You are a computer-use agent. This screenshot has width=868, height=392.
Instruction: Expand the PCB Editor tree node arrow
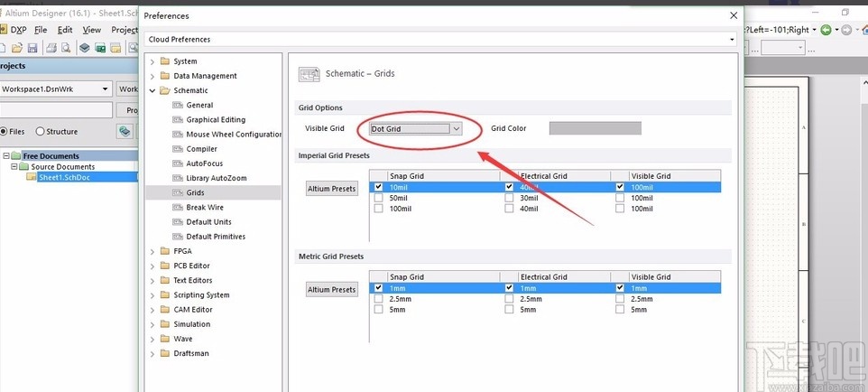[x=152, y=266]
